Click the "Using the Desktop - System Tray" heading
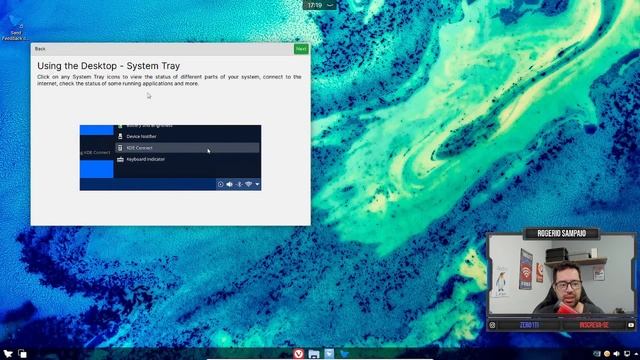 (x=109, y=66)
